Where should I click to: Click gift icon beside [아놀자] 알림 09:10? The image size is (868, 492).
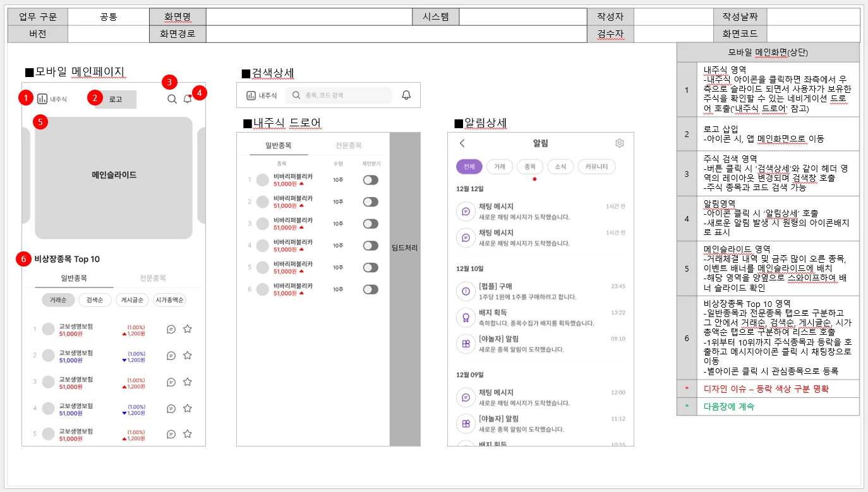point(466,344)
